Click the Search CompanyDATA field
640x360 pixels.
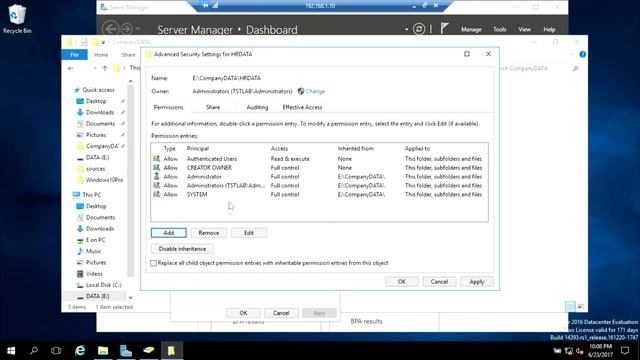coord(535,68)
